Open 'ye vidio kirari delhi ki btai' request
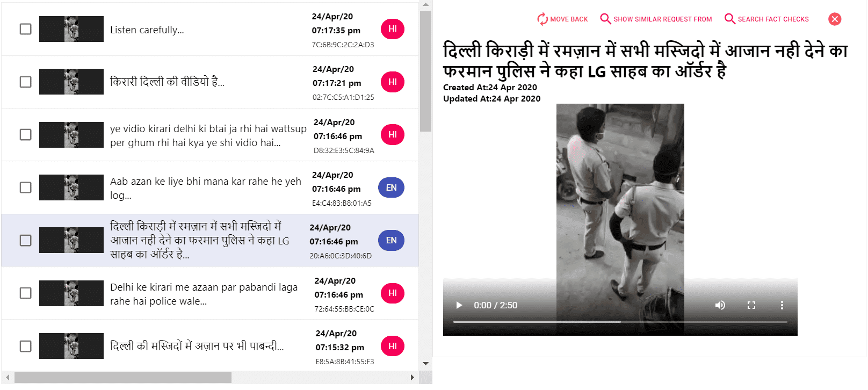Screen dimensions: 868x390 coord(208,135)
